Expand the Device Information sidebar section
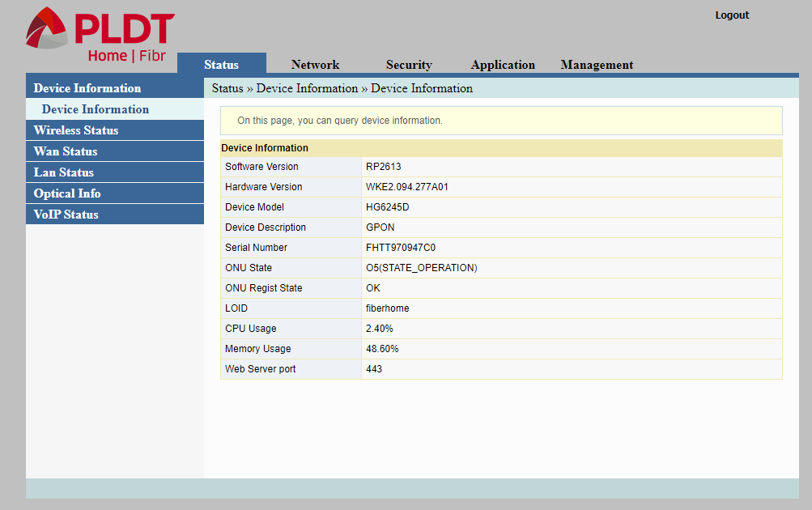 click(84, 87)
